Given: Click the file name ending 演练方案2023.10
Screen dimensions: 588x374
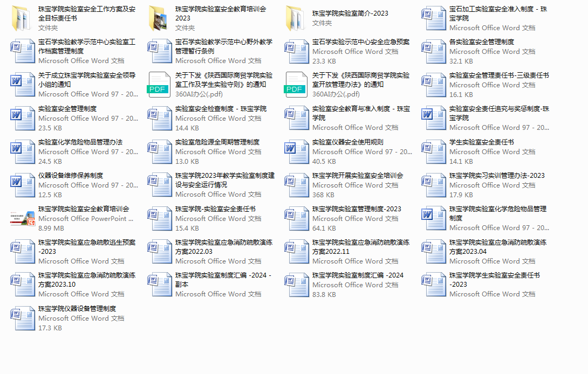Looking at the screenshot, I should (x=87, y=280).
